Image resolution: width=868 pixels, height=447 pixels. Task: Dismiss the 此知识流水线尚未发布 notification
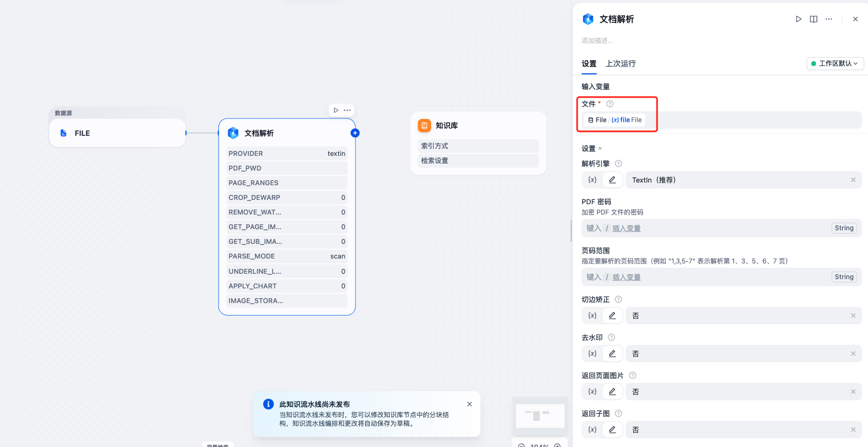click(x=470, y=404)
